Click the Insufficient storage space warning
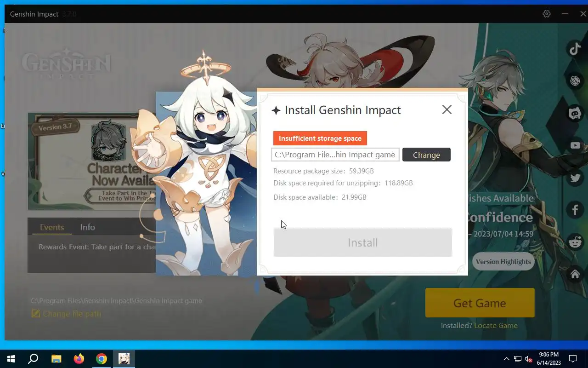Image resolution: width=588 pixels, height=368 pixels. click(320, 138)
